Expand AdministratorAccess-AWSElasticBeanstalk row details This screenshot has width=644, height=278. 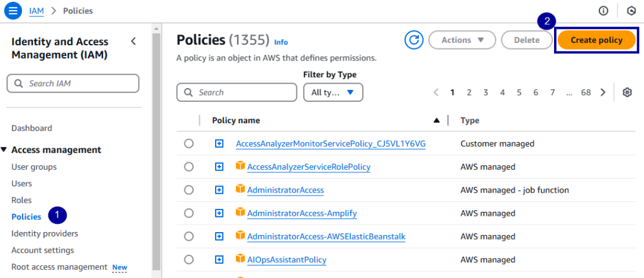(219, 236)
